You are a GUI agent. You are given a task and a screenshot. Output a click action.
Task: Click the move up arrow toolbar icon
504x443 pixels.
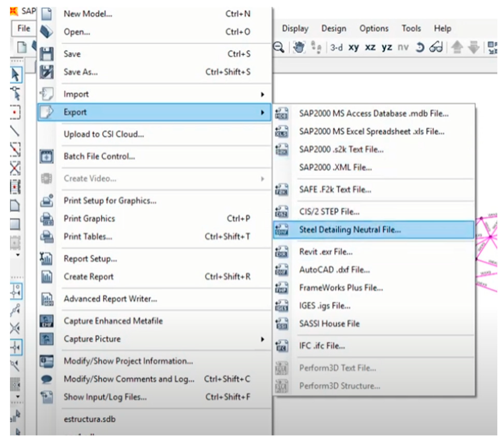pos(457,47)
